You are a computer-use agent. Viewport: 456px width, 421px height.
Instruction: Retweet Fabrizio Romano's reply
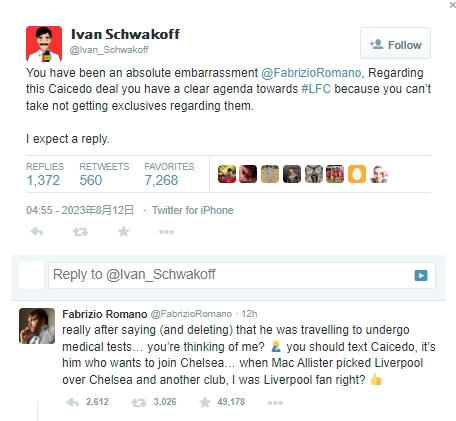139,403
